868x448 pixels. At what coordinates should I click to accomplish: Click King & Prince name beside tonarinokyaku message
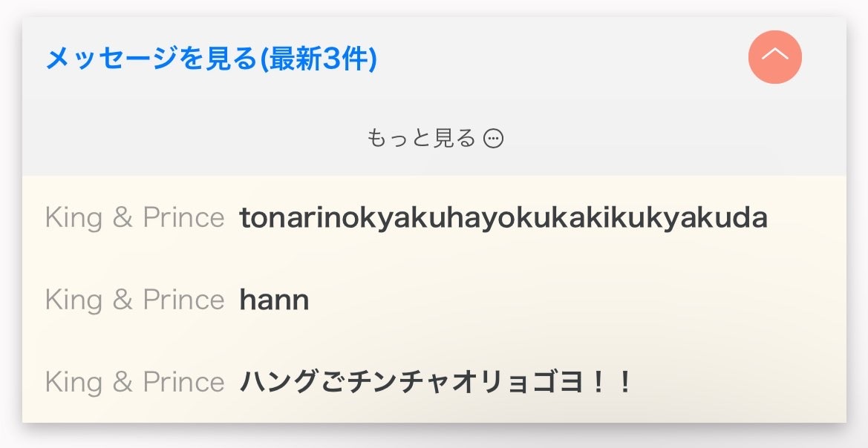point(134,217)
